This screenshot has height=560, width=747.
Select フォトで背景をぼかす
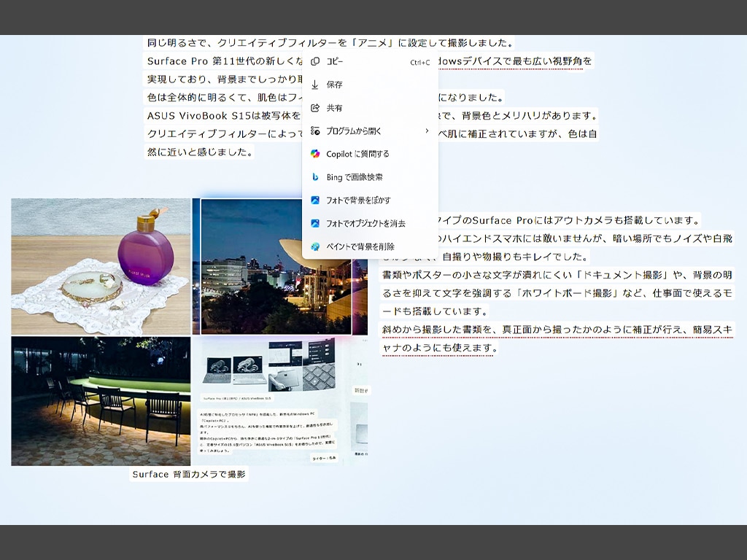pos(370,200)
